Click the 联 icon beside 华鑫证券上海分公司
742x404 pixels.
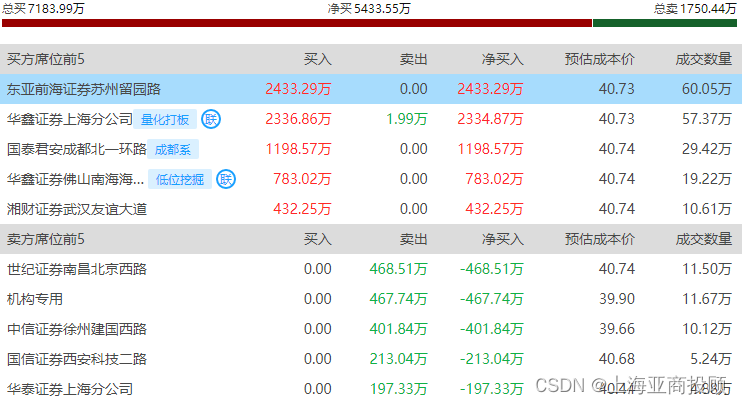211,119
